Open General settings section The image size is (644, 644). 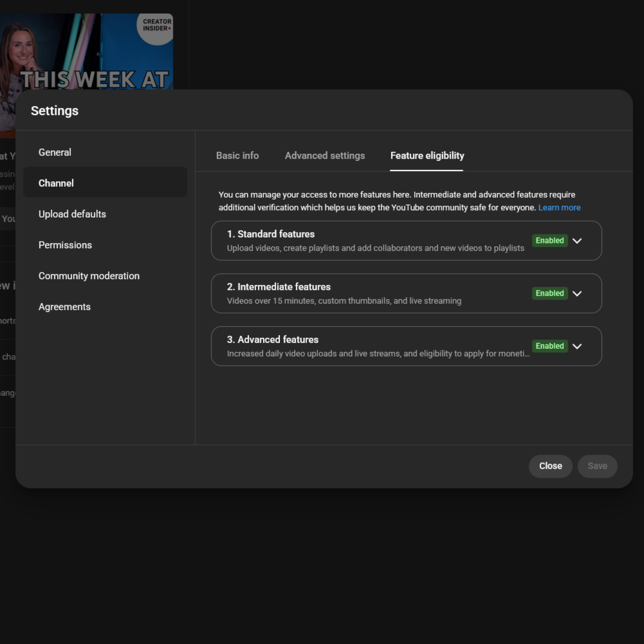[x=55, y=152]
